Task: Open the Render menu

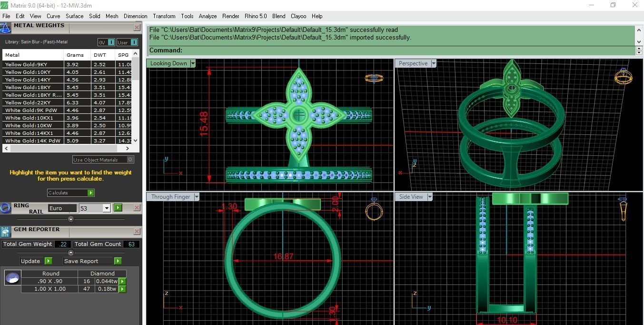Action: (x=231, y=16)
